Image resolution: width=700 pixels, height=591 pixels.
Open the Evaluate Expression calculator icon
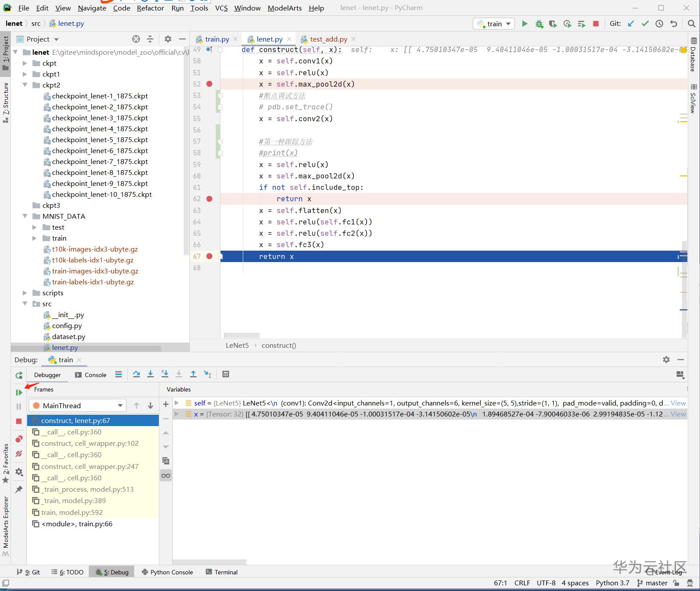tap(226, 374)
